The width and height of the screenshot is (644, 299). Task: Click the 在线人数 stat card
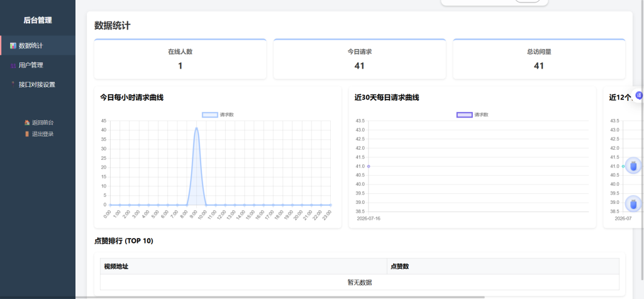pyautogui.click(x=180, y=59)
